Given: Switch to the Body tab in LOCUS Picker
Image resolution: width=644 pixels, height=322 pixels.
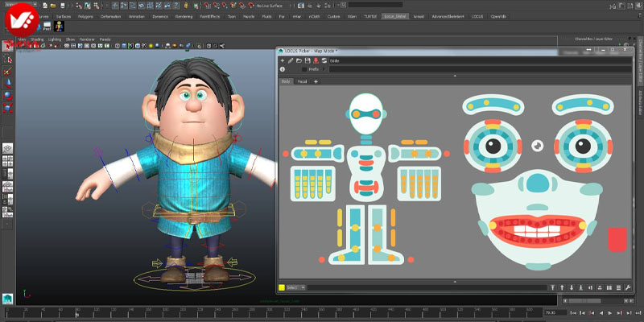Looking at the screenshot, I should (286, 81).
